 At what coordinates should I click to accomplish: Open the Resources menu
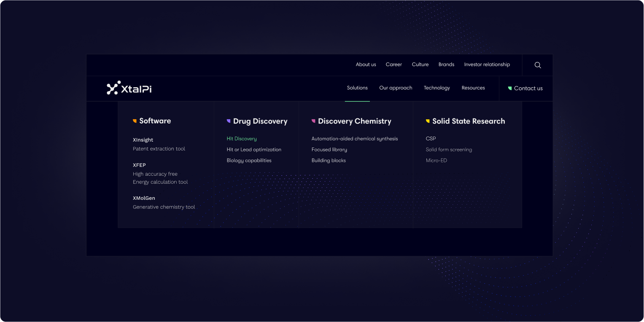(x=473, y=88)
